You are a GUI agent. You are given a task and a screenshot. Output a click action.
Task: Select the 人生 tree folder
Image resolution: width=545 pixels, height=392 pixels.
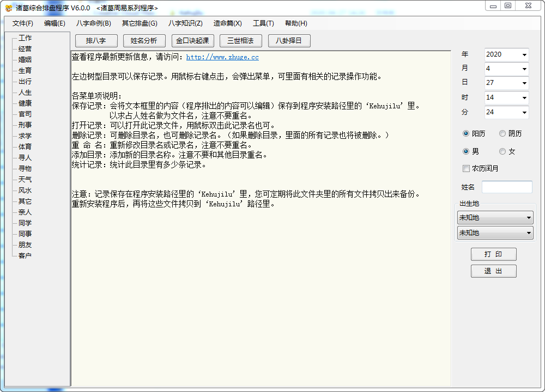25,93
